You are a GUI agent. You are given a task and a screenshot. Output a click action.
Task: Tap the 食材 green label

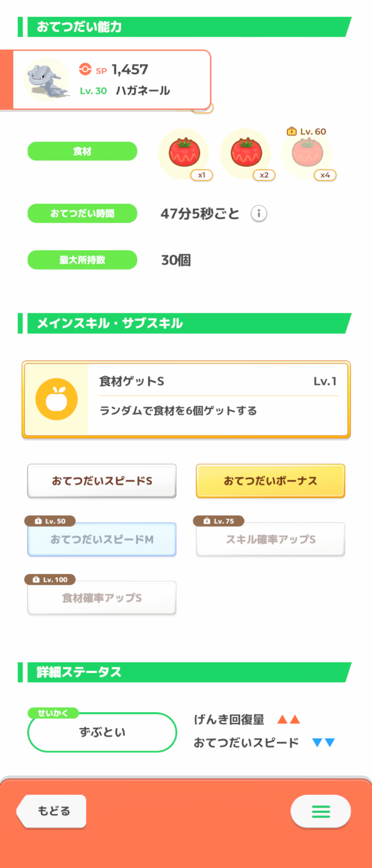pyautogui.click(x=82, y=151)
